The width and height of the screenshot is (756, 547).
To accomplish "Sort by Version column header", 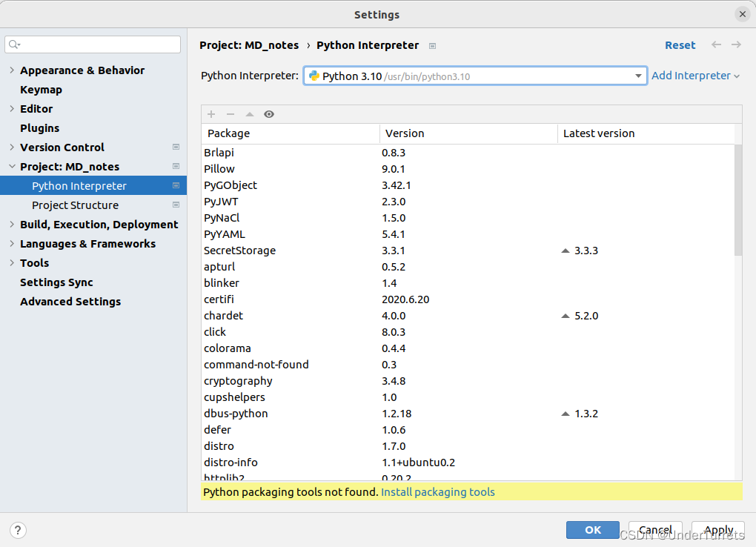I will tap(468, 133).
